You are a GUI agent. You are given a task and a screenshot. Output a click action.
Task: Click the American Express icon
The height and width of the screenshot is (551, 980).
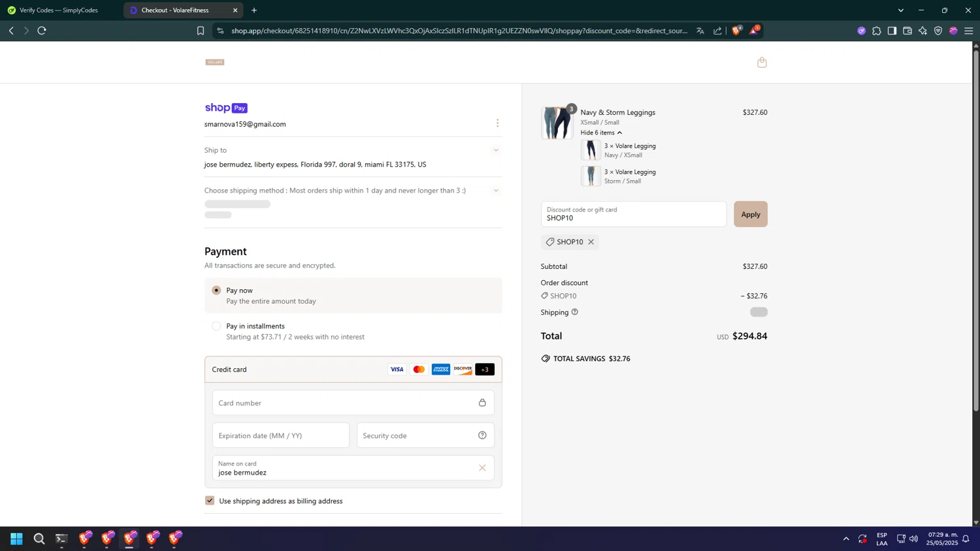pos(441,370)
